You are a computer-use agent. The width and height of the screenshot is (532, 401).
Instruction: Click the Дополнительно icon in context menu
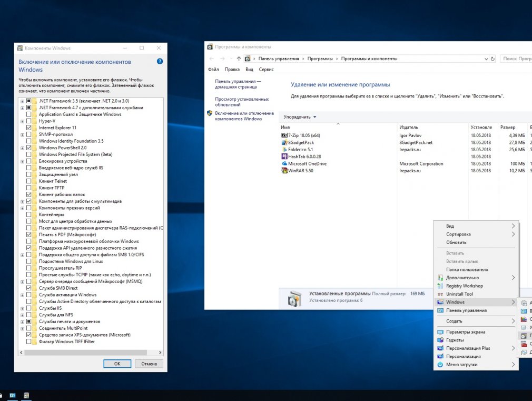tap(440, 278)
